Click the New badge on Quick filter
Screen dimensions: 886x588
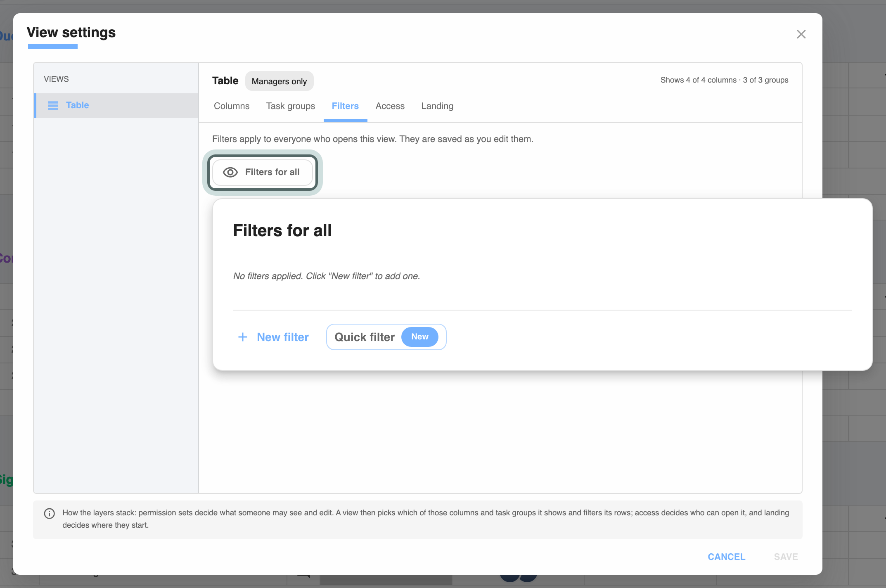click(420, 337)
